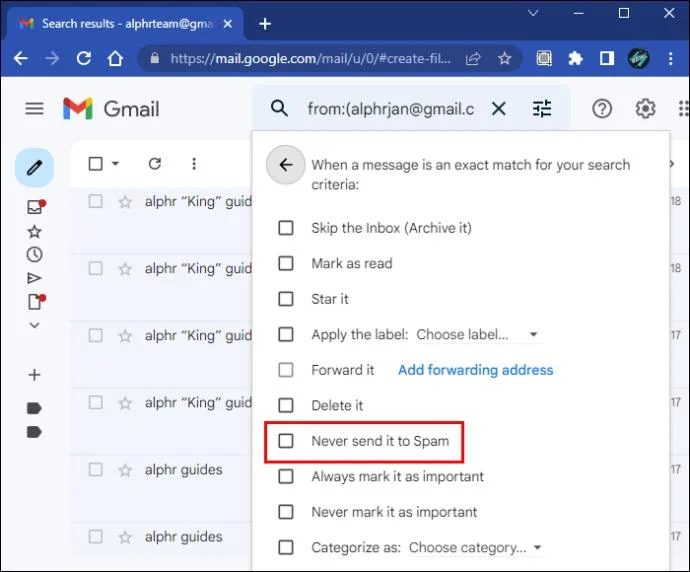690x572 pixels.
Task: Click the Gmail search field text
Action: click(391, 108)
